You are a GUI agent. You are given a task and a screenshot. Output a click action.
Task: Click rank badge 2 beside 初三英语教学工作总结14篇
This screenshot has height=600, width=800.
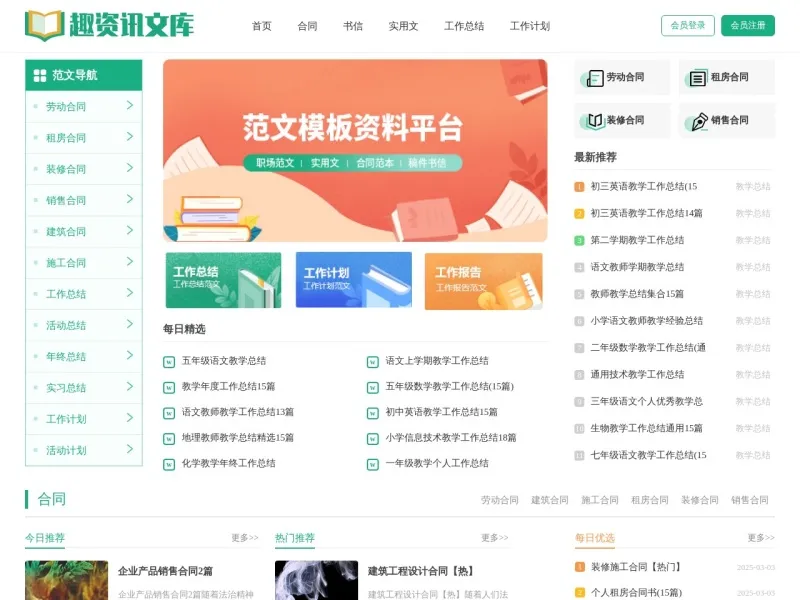579,214
